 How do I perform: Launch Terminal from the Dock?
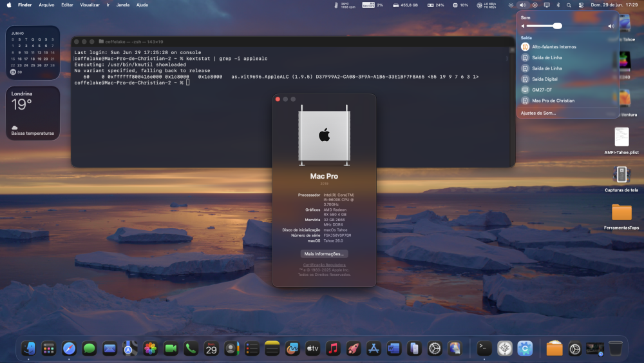484,349
